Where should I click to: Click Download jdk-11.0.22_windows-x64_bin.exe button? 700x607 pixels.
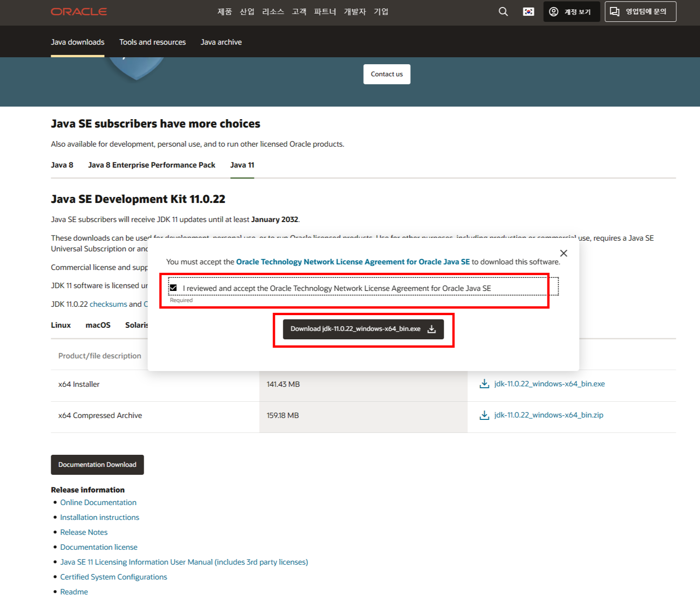(363, 329)
